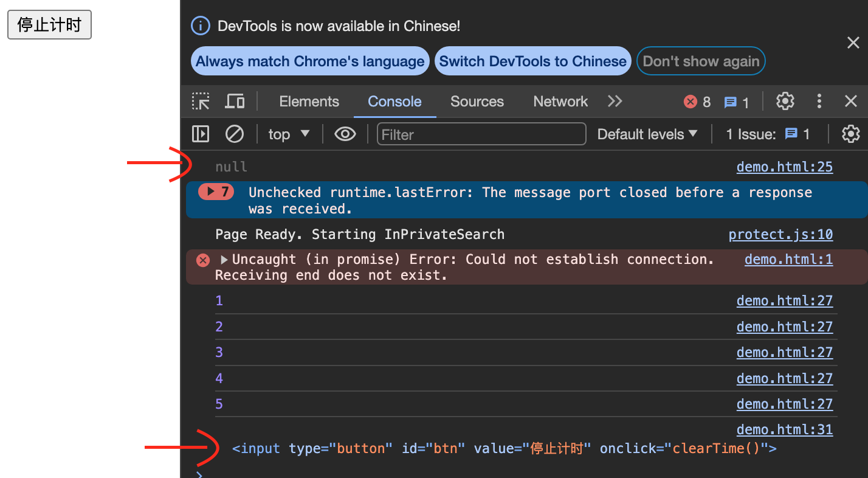Image resolution: width=868 pixels, height=478 pixels.
Task: Expand the grouped 7 errors badge
Action: coord(216,192)
